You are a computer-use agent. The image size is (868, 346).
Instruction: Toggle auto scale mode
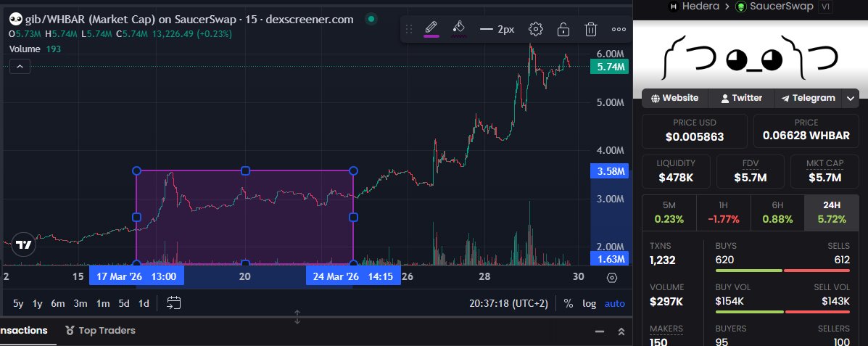coord(614,303)
